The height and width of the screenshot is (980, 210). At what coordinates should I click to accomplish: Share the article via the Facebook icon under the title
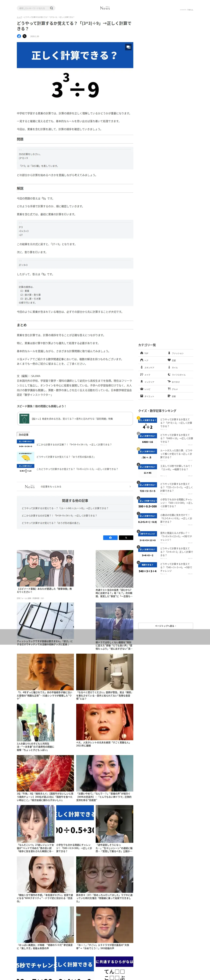point(19,36)
